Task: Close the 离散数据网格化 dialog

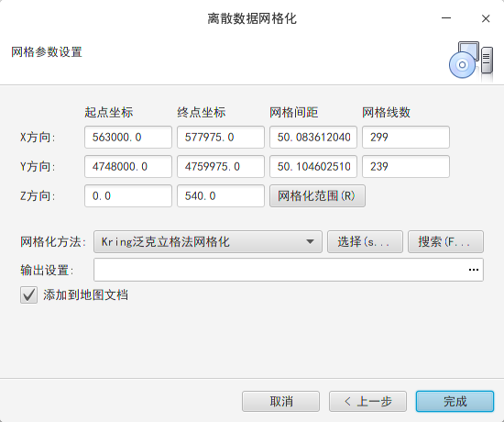Action: click(486, 18)
